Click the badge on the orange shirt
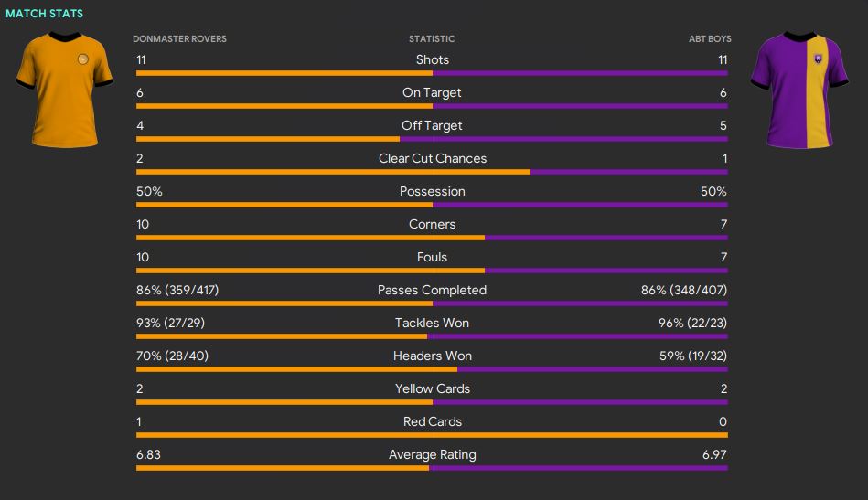 pos(82,59)
